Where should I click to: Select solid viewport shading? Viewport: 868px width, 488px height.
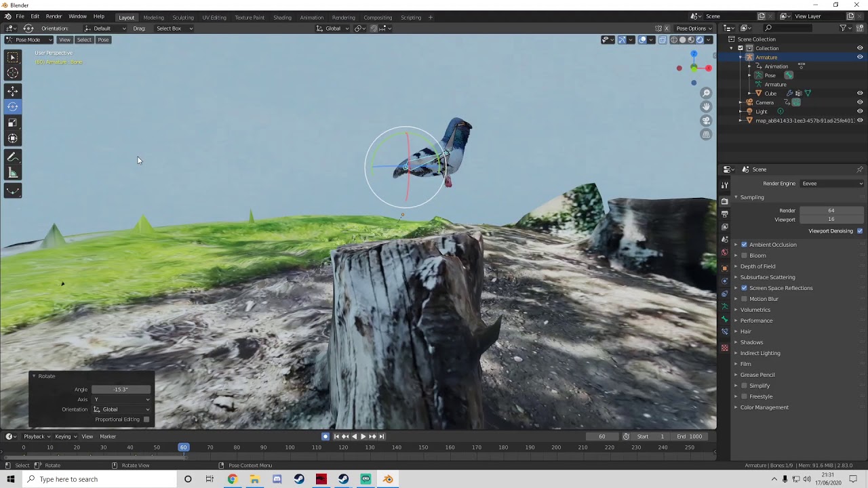pos(682,39)
